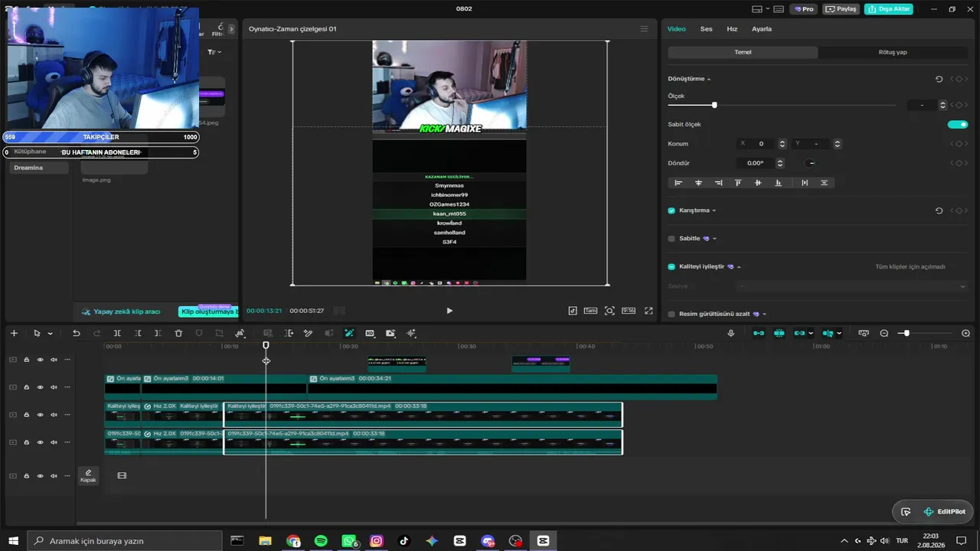980x551 pixels.
Task: Click the align bottom icon in the transform panel
Action: pyautogui.click(x=779, y=183)
